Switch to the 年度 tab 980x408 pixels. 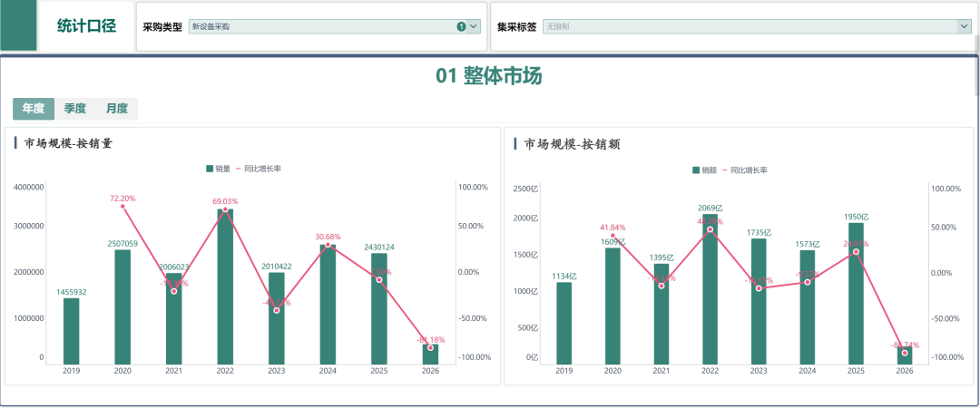tap(34, 109)
